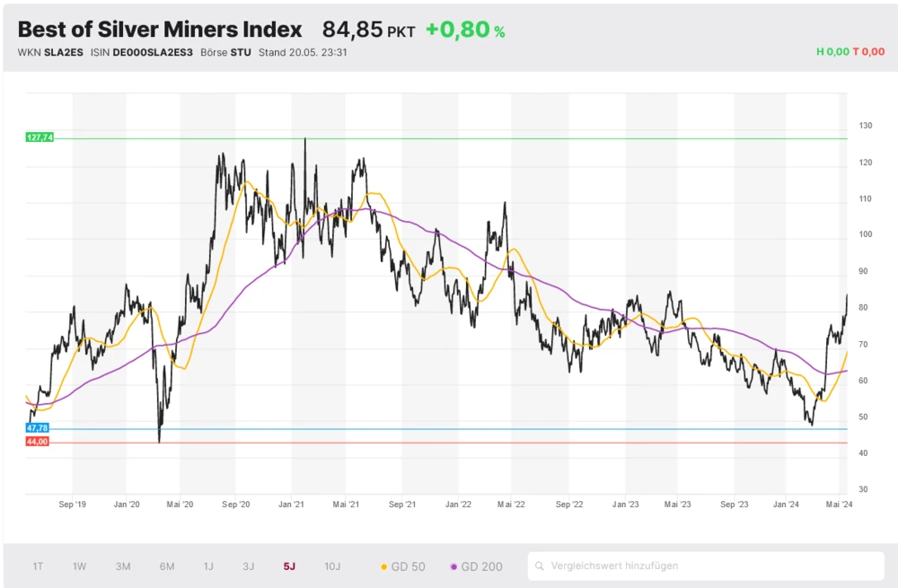Click the yellow GD 50 legend dot
The width and height of the screenshot is (898, 588).
coord(384,566)
